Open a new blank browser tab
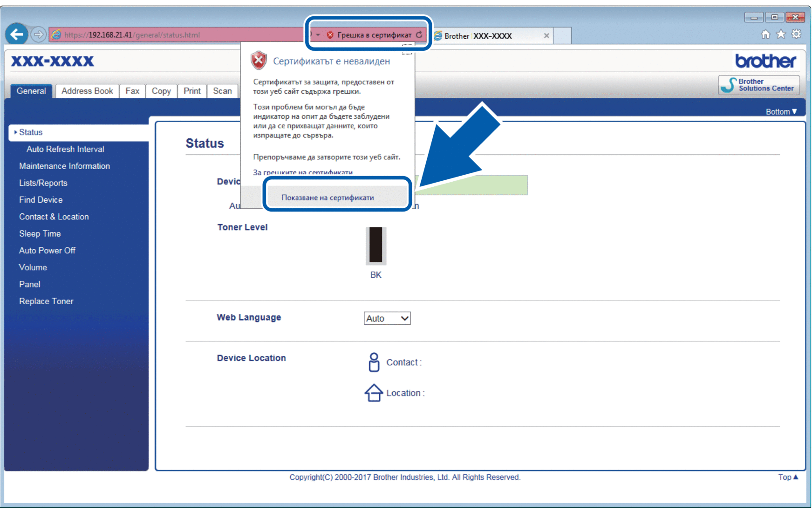 (x=562, y=36)
